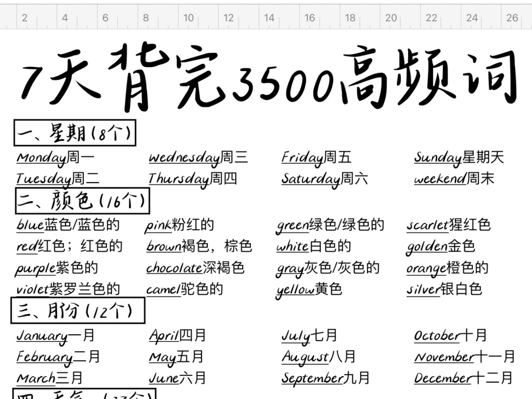Select the heading 一、星期(8个)

click(x=75, y=133)
